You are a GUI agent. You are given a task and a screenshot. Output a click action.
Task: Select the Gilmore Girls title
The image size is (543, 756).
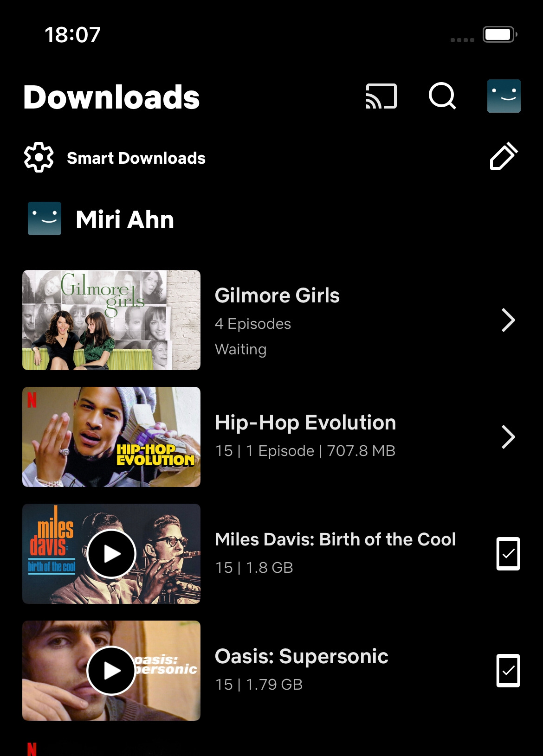click(277, 295)
